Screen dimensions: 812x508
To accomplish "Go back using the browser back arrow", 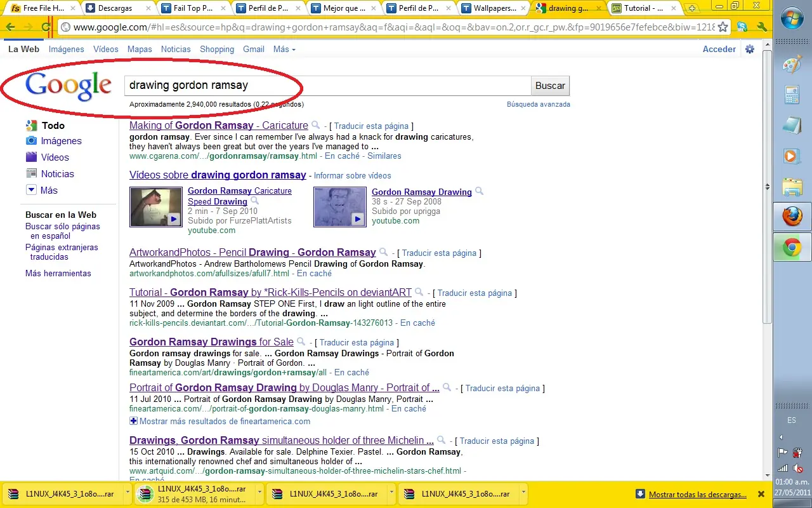I will [10, 27].
